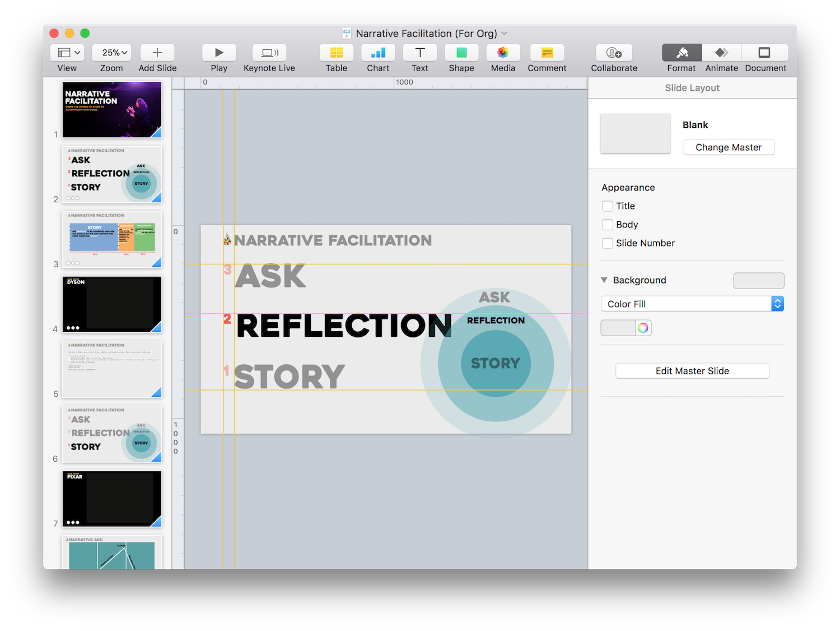Click the Change Master button
Screen dimensions: 840x631
[728, 147]
